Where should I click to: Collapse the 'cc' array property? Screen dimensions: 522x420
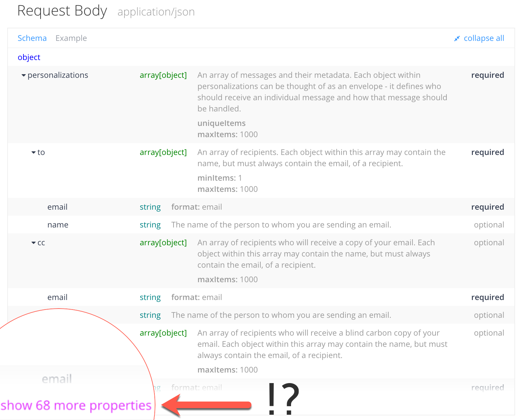[33, 243]
